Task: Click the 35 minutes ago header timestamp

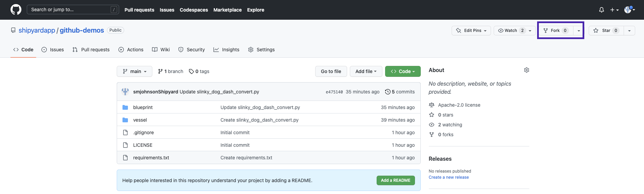Action: click(x=362, y=92)
